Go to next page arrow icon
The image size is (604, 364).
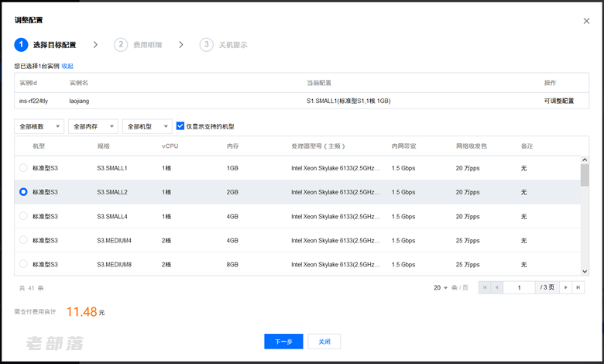coord(565,287)
